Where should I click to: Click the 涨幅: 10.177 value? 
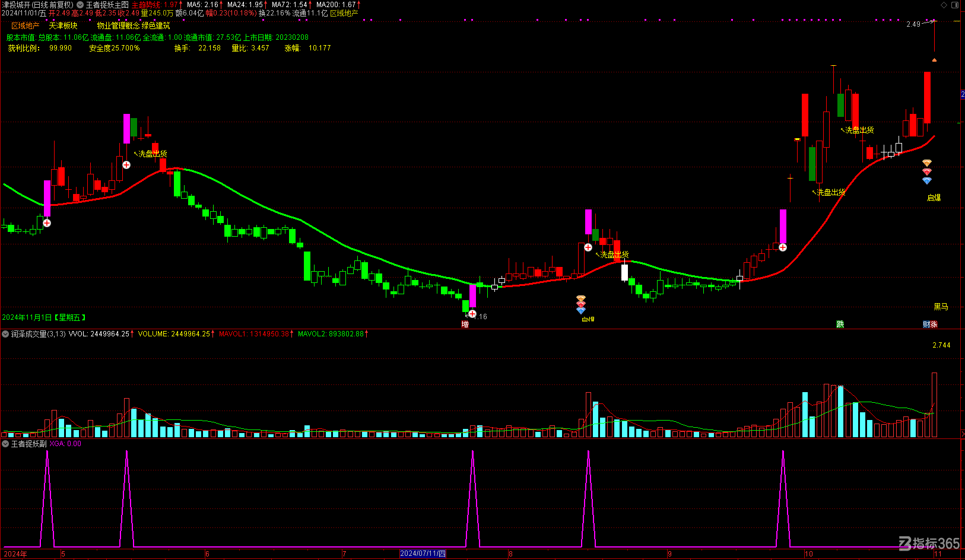click(x=308, y=48)
